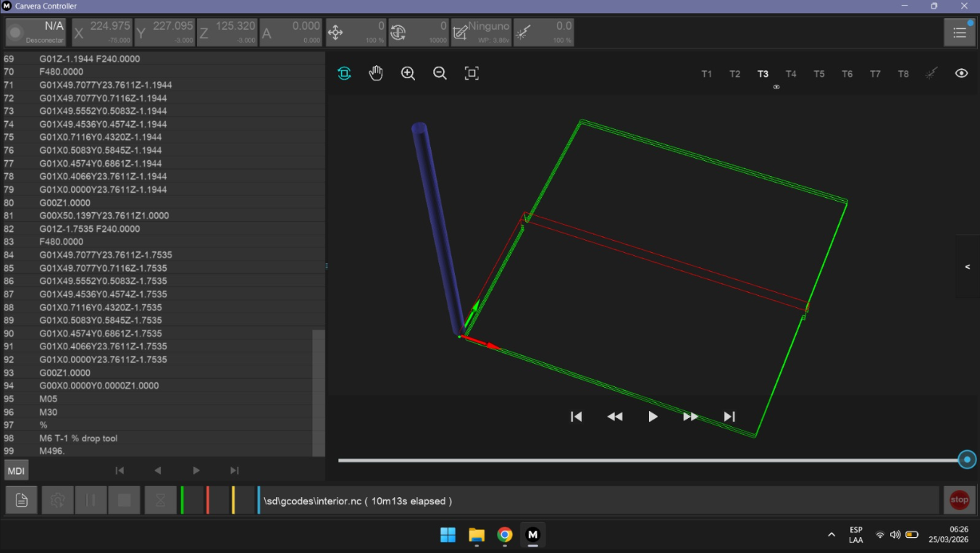
Task: Toggle the eye visibility of all paths
Action: click(961, 73)
